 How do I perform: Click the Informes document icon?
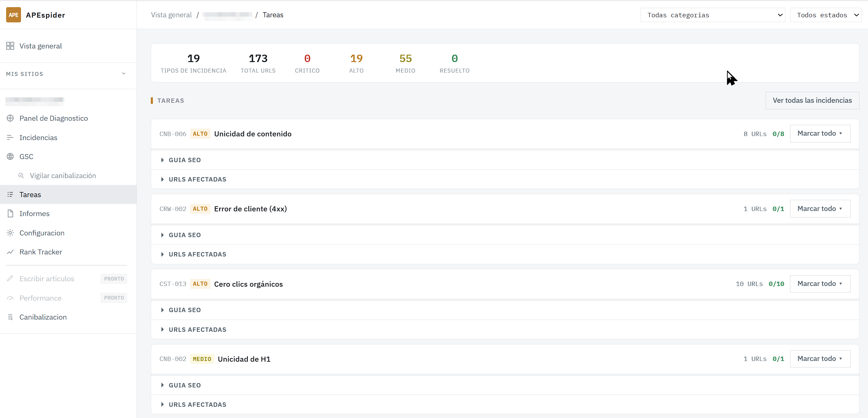(10, 213)
